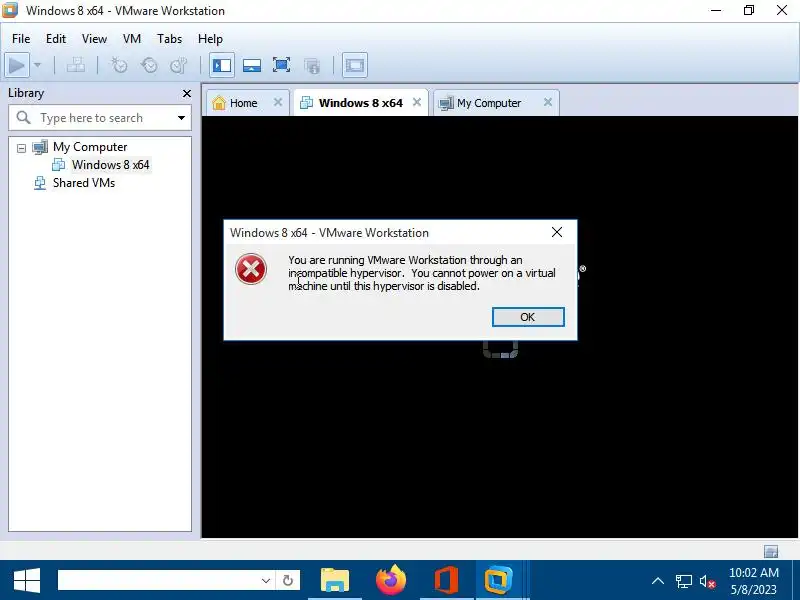Viewport: 800px width, 600px height.
Task: Select My Computer in the Library tree
Action: pyautogui.click(x=90, y=147)
